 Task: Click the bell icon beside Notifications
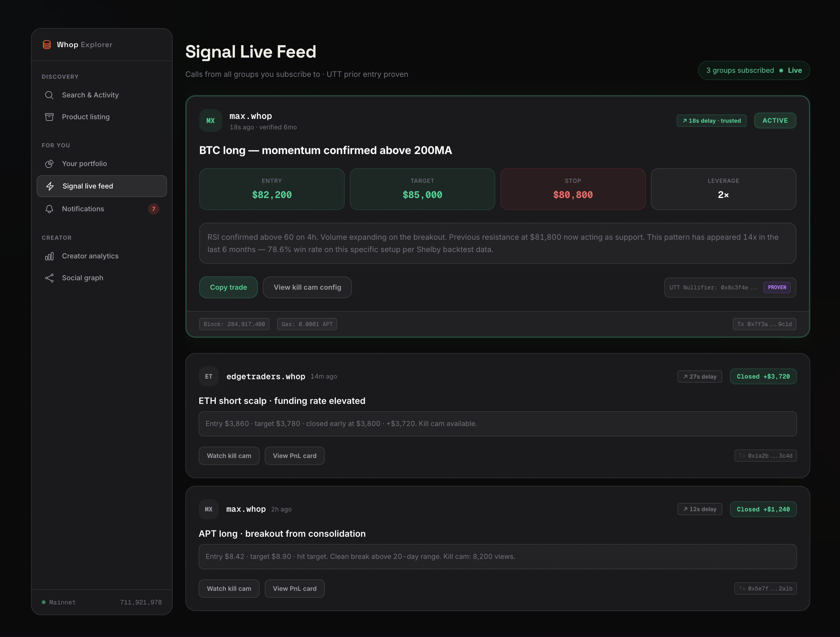point(49,209)
